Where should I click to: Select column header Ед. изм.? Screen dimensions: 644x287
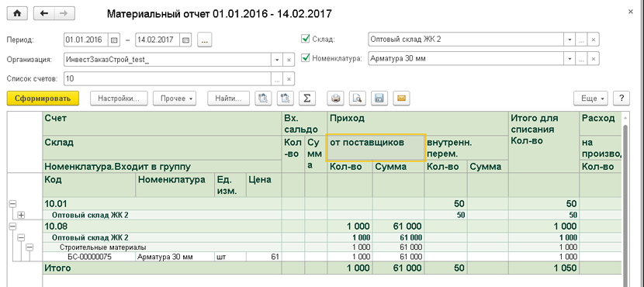pos(230,185)
